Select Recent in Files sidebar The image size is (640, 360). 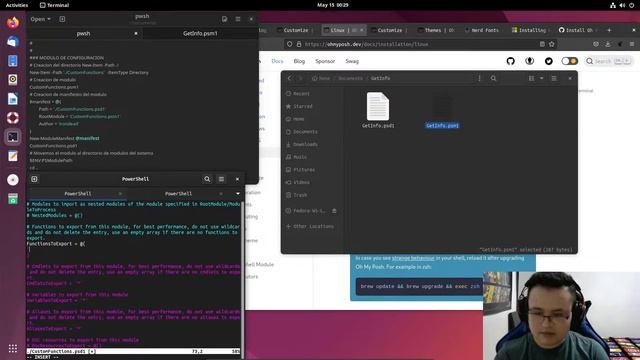click(301, 93)
